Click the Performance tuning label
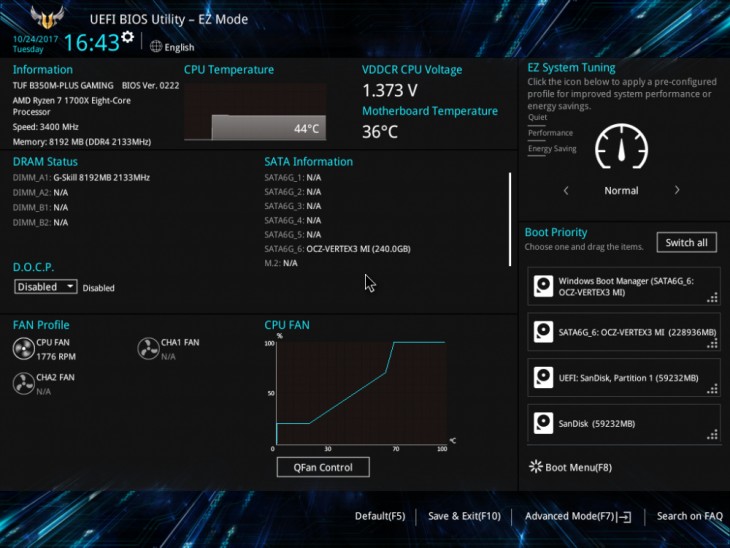 point(550,133)
